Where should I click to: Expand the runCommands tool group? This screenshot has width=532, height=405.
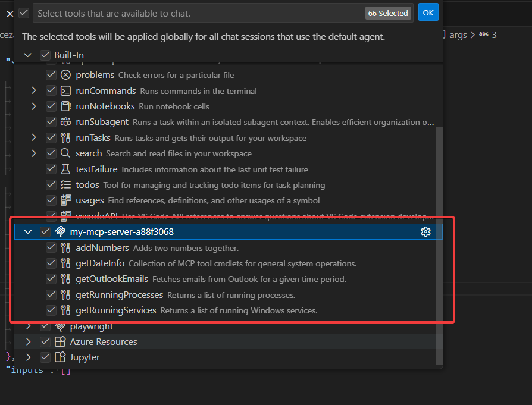pyautogui.click(x=33, y=90)
